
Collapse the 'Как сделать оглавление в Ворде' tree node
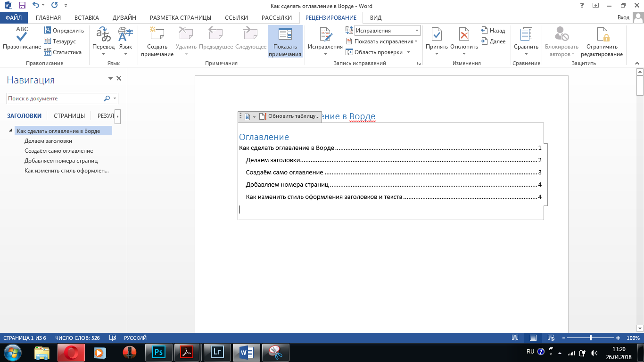[x=10, y=131]
